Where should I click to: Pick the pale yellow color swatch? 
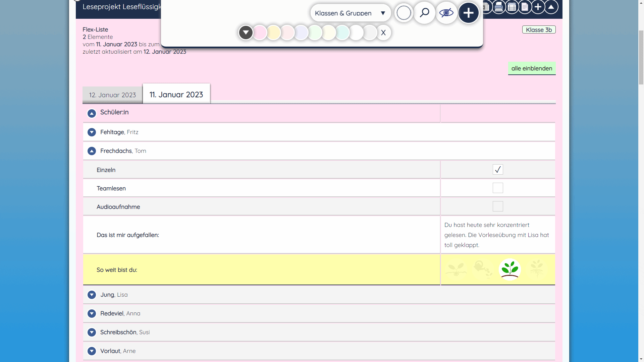click(273, 33)
